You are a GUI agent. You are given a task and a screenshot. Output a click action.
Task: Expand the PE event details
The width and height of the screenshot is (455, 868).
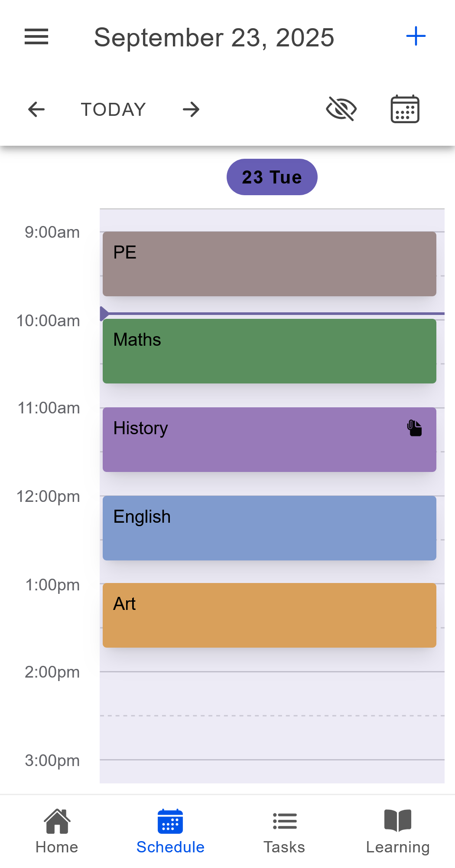[270, 263]
